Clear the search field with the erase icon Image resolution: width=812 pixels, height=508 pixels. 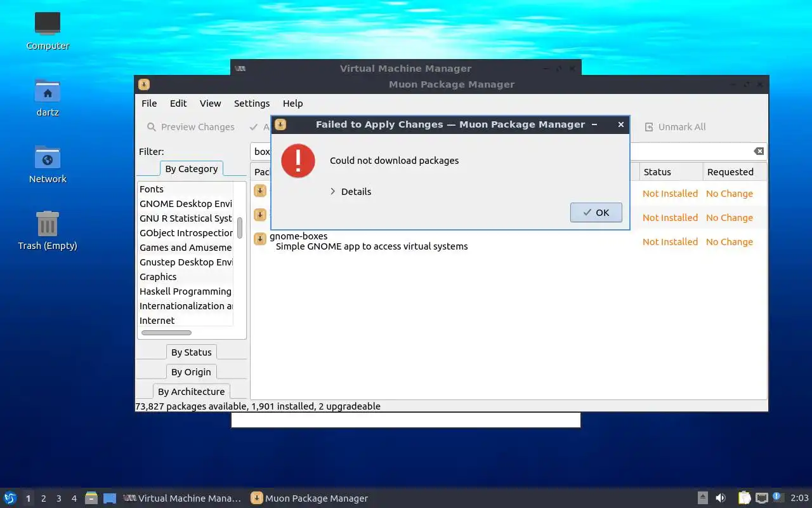[x=759, y=151]
